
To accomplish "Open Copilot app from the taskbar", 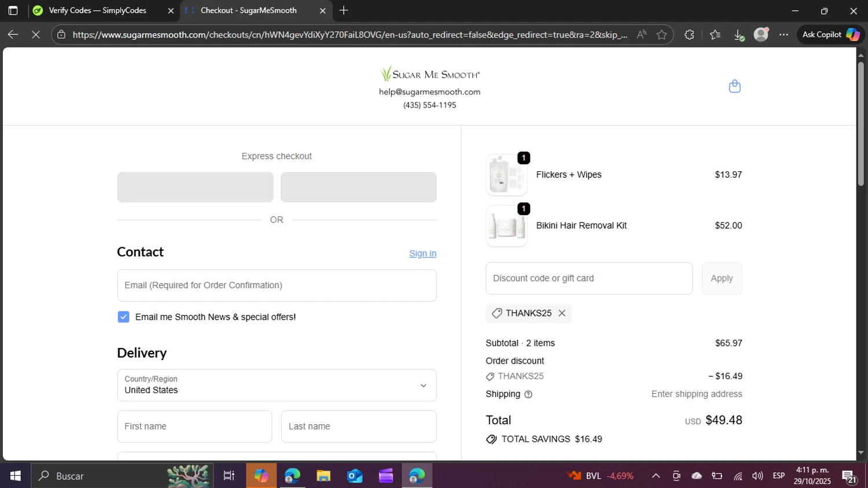I will pyautogui.click(x=261, y=476).
